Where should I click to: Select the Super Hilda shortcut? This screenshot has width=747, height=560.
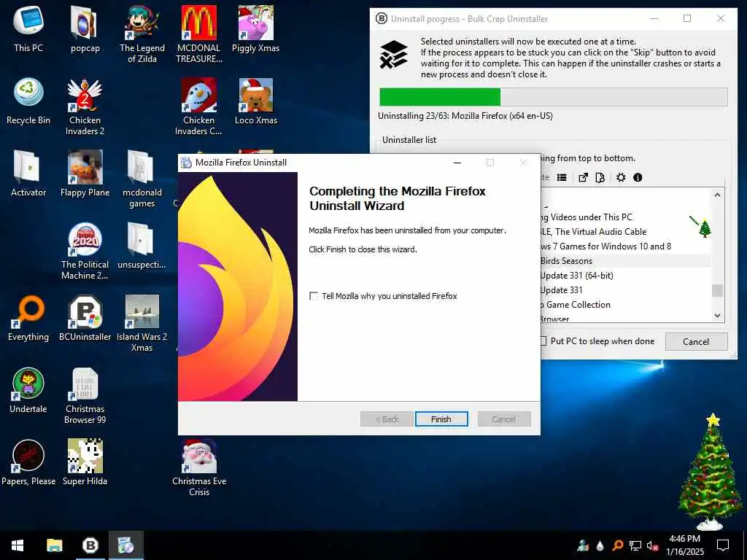(85, 462)
